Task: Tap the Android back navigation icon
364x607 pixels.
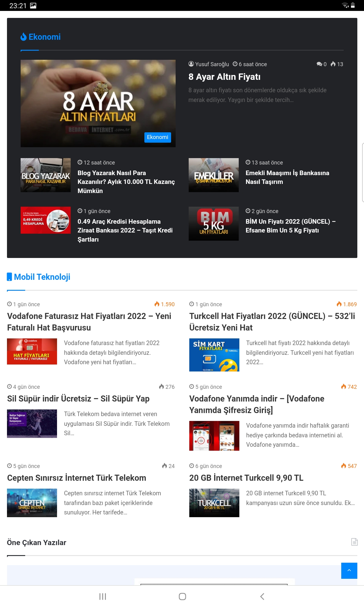Action: pos(262,596)
